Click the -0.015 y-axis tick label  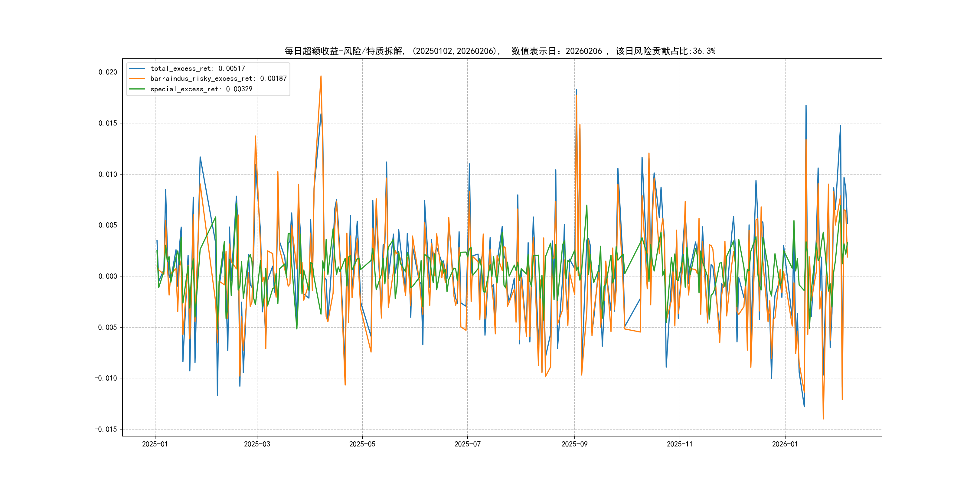click(x=106, y=429)
